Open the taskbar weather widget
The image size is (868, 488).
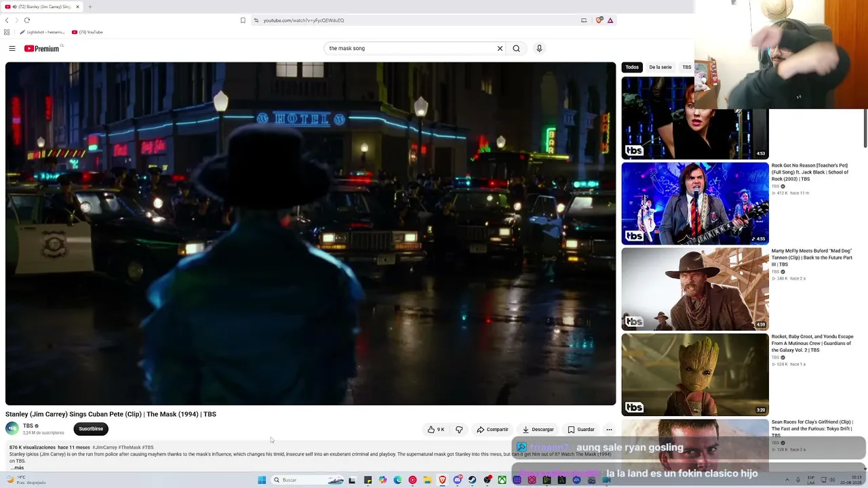(27, 480)
